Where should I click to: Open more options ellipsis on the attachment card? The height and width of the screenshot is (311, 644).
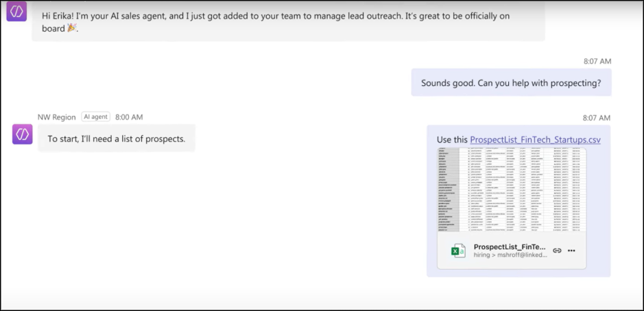tap(571, 251)
